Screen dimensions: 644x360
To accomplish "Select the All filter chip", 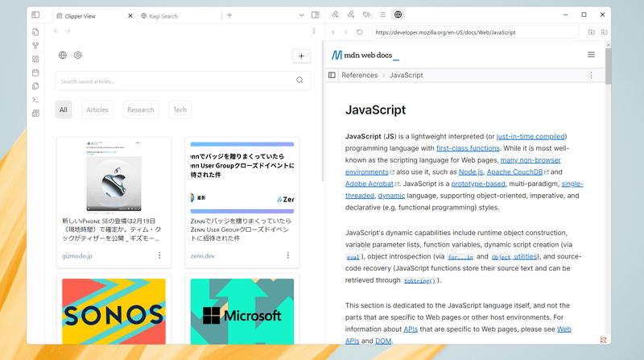I will (64, 110).
